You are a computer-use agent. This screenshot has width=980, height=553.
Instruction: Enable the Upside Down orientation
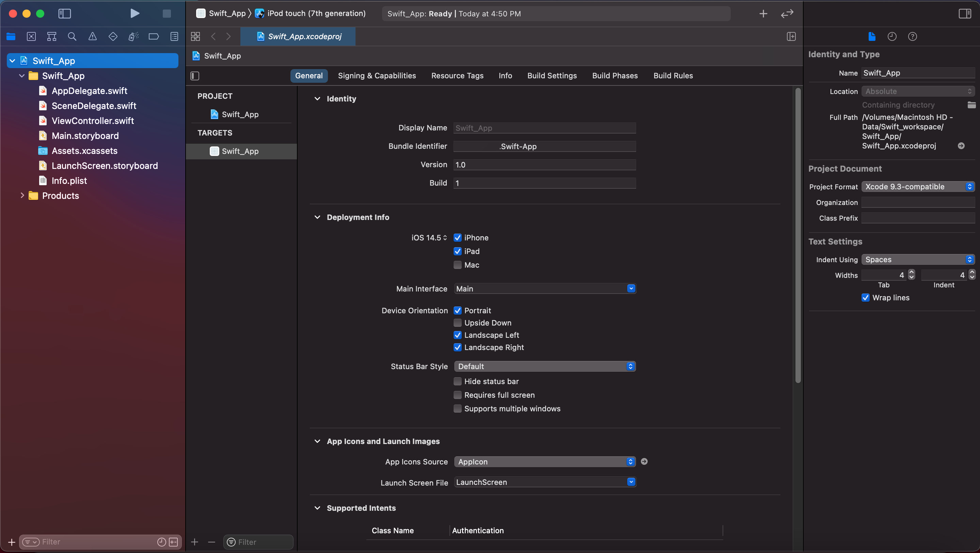(458, 323)
